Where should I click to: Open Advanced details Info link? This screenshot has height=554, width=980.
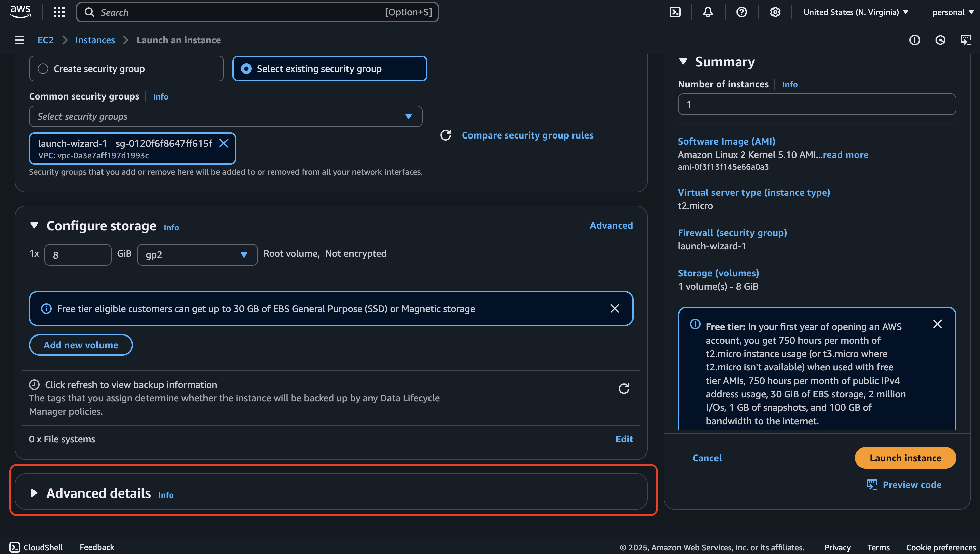coord(166,494)
